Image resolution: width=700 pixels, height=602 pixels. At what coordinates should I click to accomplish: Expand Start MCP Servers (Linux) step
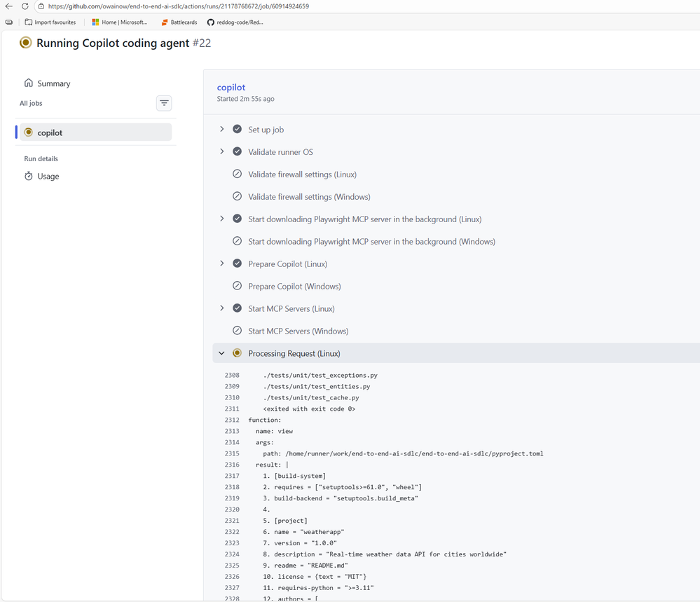pos(222,309)
